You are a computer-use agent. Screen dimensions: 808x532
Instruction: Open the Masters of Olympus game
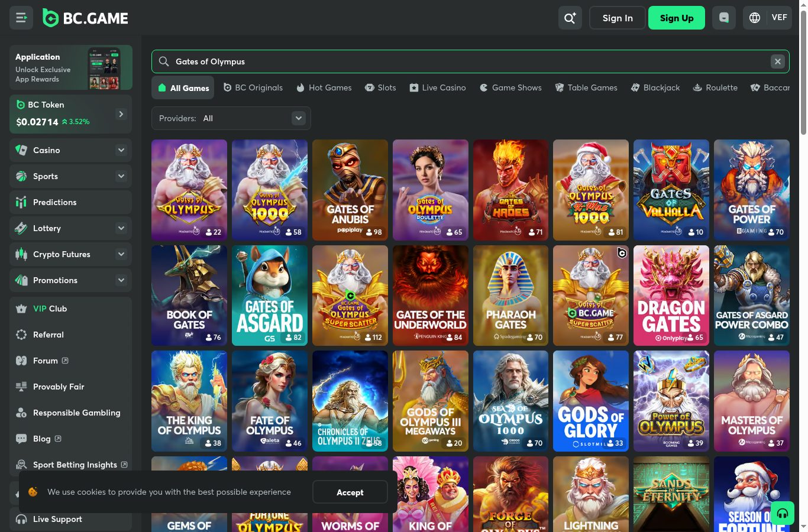point(752,401)
